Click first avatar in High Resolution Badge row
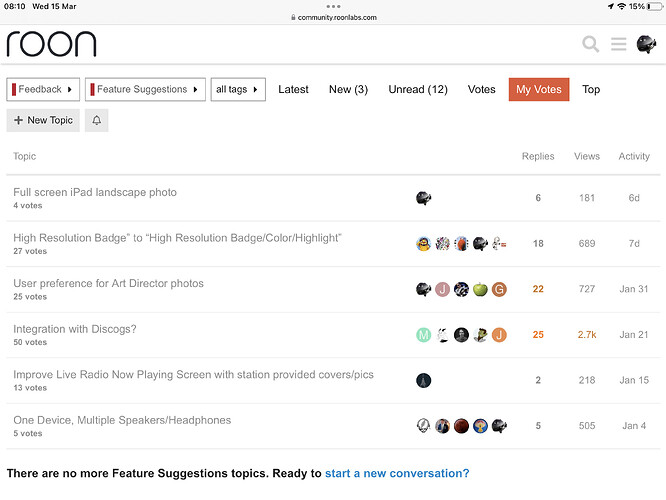This screenshot has height=500, width=666. (423, 243)
